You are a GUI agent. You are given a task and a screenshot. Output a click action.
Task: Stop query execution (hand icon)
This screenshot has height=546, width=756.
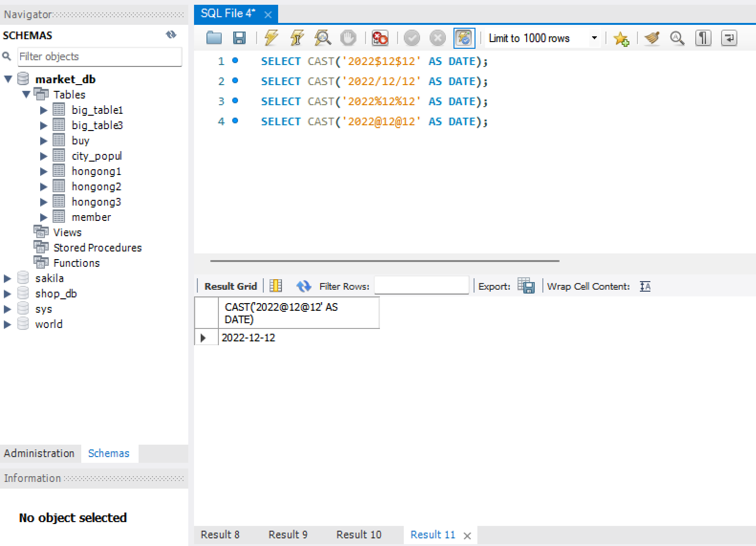click(348, 38)
